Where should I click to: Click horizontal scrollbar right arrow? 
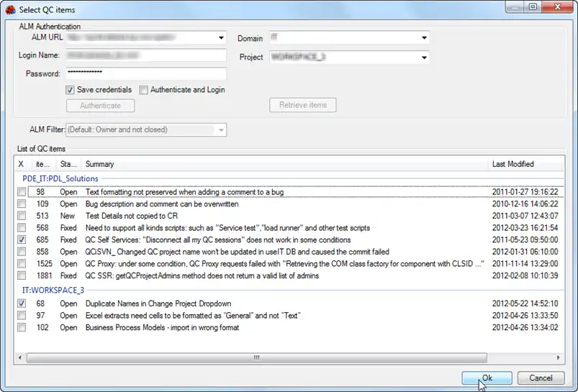click(x=558, y=357)
